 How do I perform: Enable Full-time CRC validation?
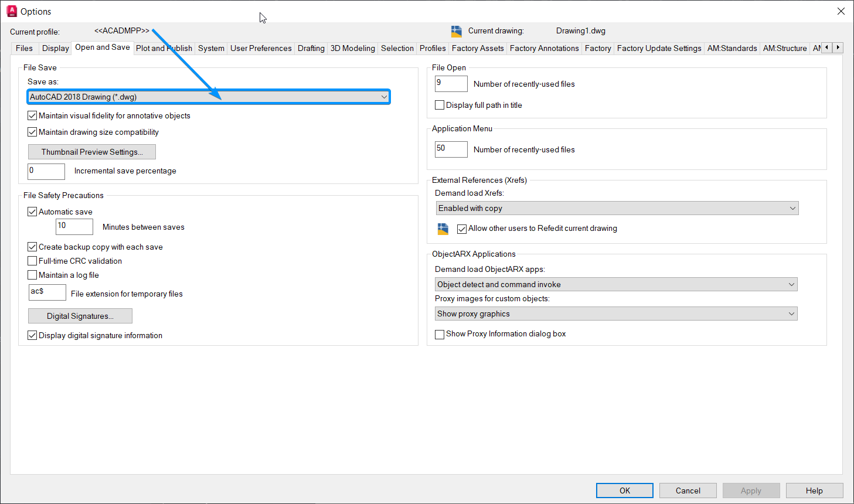tap(32, 261)
